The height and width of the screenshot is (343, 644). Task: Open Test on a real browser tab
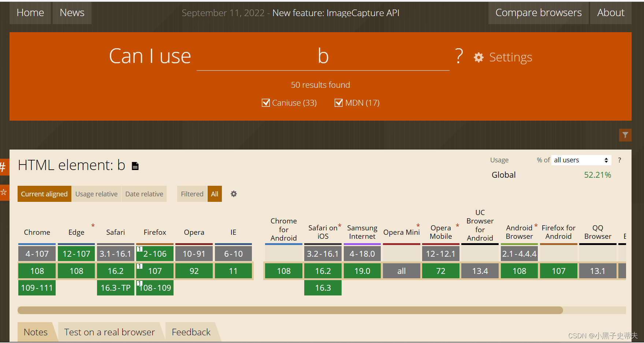pos(109,332)
